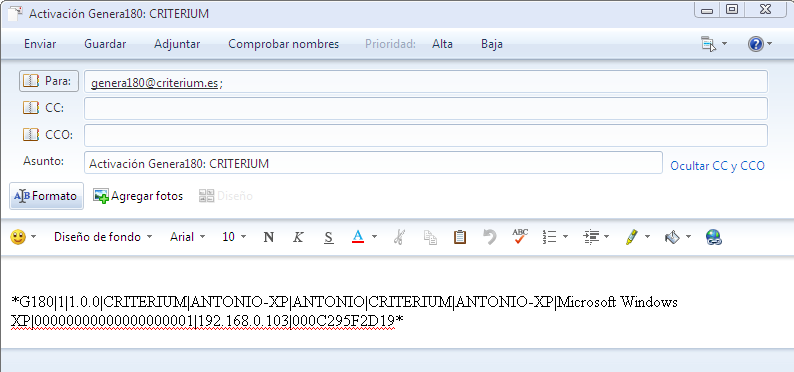The width and height of the screenshot is (794, 372).
Task: Expand the font color dropdown arrow
Action: click(374, 237)
